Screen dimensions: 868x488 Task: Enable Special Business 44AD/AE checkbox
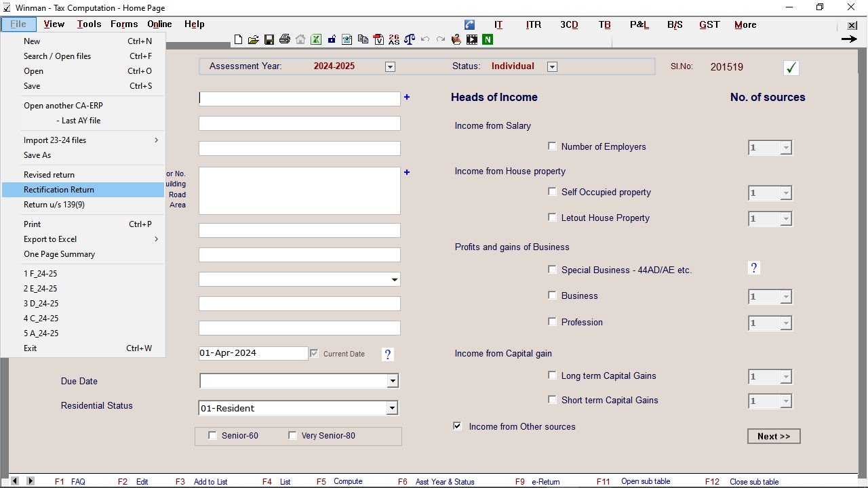(x=552, y=269)
